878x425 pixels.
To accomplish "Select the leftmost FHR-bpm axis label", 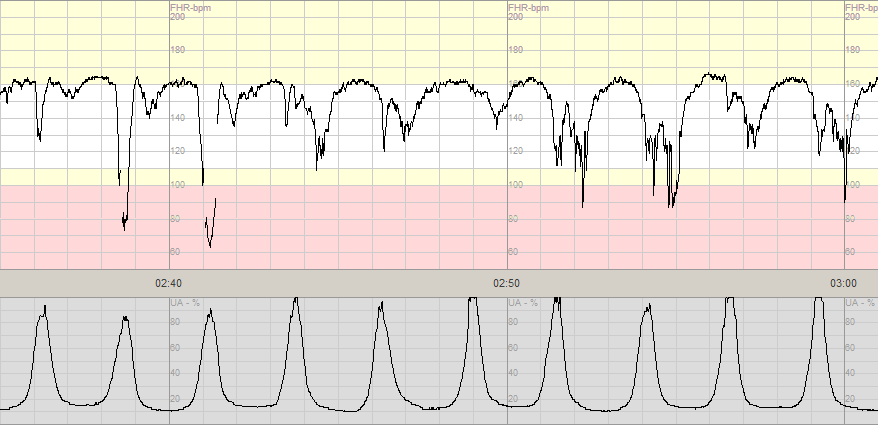I will [190, 8].
